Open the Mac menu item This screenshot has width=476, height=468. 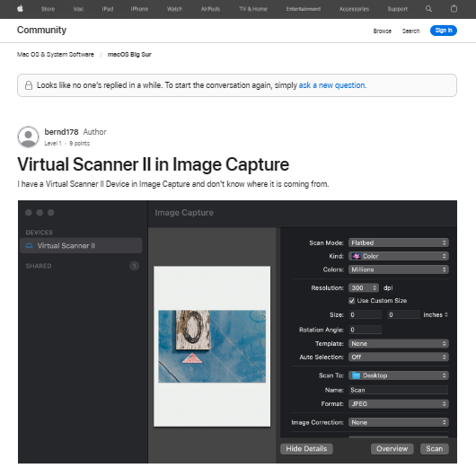pyautogui.click(x=78, y=9)
